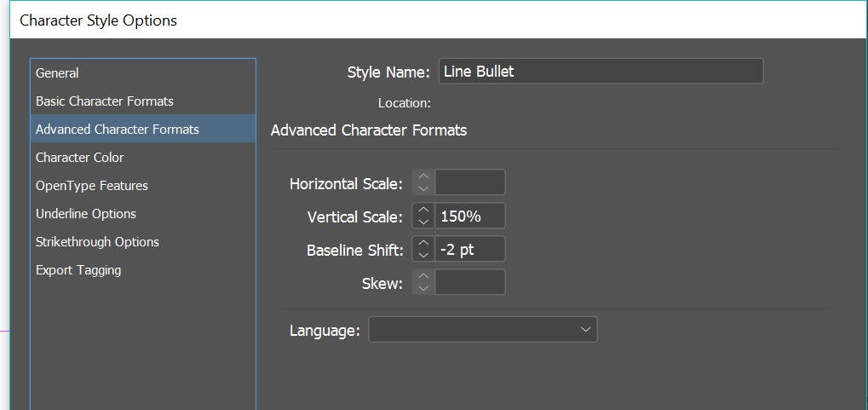The width and height of the screenshot is (868, 410).
Task: Click the Style Name text field
Action: coord(601,72)
